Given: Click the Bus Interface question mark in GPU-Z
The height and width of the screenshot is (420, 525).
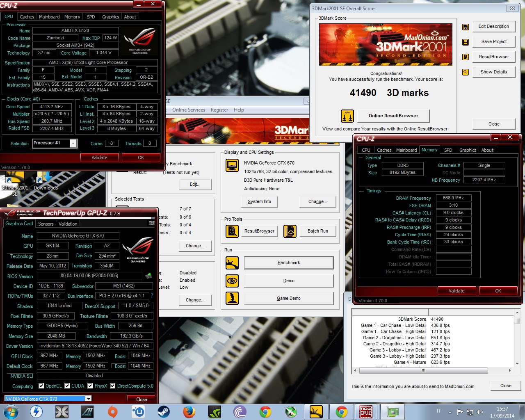Looking at the screenshot, I should (x=152, y=296).
